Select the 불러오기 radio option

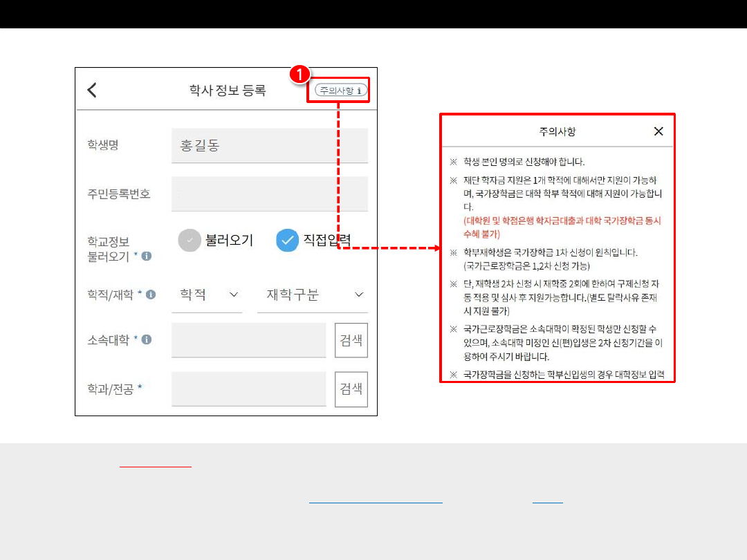click(190, 240)
